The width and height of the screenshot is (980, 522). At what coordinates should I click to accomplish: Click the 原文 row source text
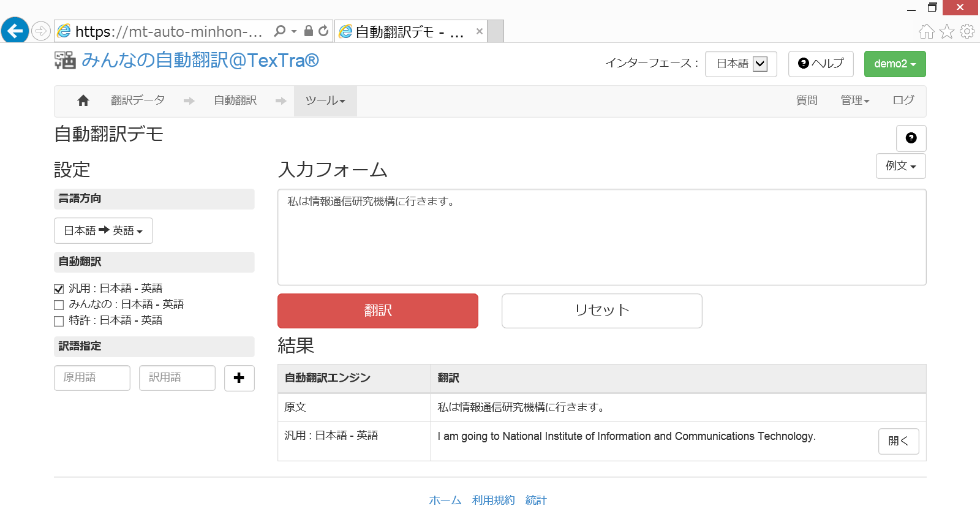521,407
